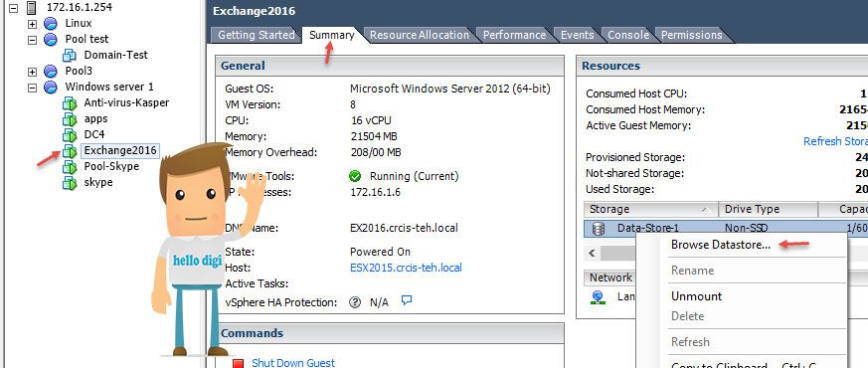Click the Data-Store-1 datastore disk icon
868x368 pixels.
click(x=599, y=229)
